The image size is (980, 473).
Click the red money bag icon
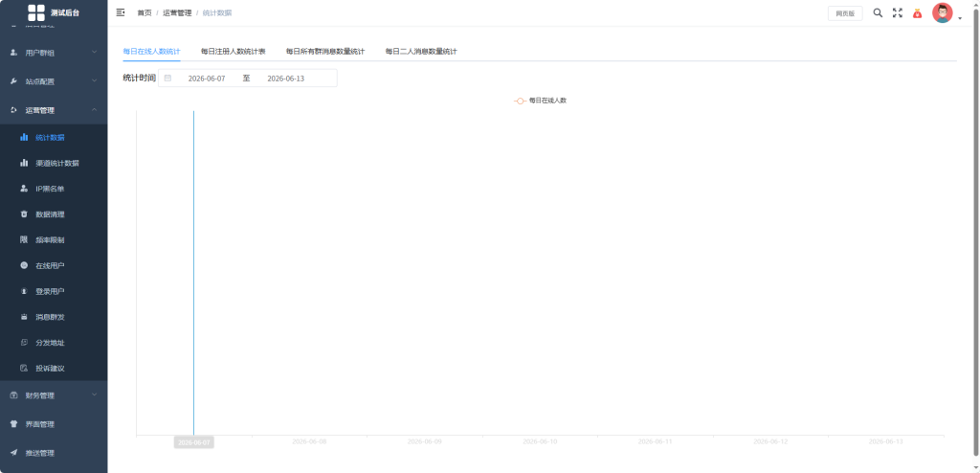click(x=917, y=13)
